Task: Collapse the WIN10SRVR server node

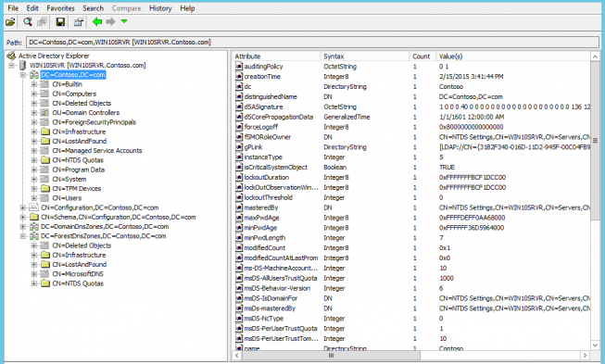Action: tap(12, 66)
